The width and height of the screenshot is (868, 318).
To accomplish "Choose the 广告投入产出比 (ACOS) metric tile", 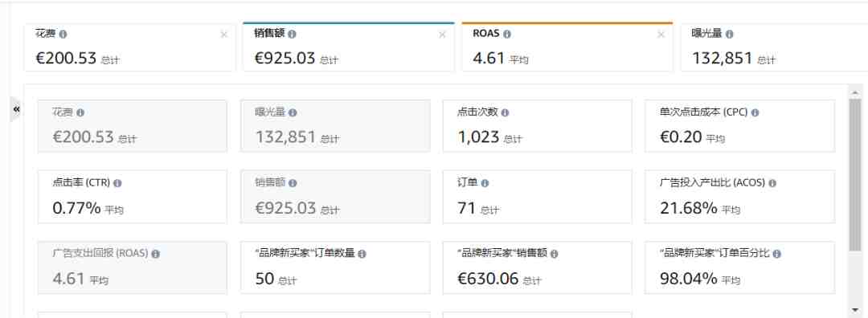I will click(x=739, y=197).
